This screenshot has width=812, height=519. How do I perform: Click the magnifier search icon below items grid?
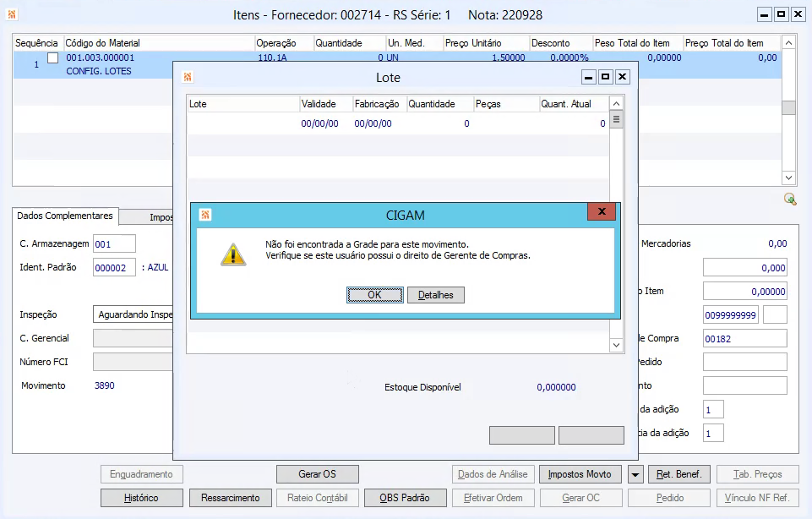(x=790, y=199)
